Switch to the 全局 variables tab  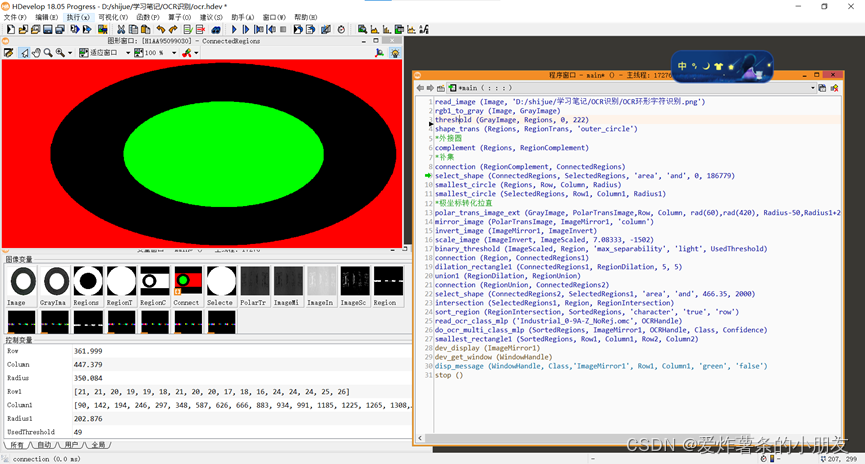click(x=98, y=445)
